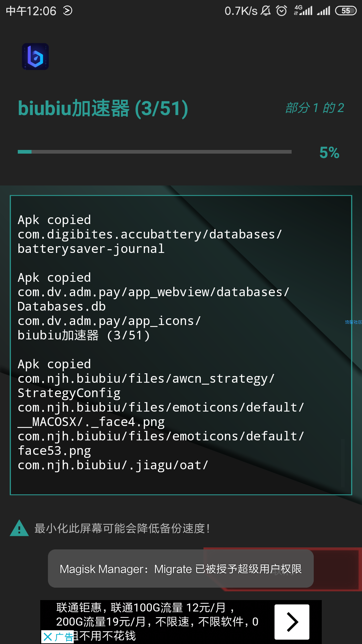Tap the batterysaver-journal log line

pyautogui.click(x=91, y=249)
